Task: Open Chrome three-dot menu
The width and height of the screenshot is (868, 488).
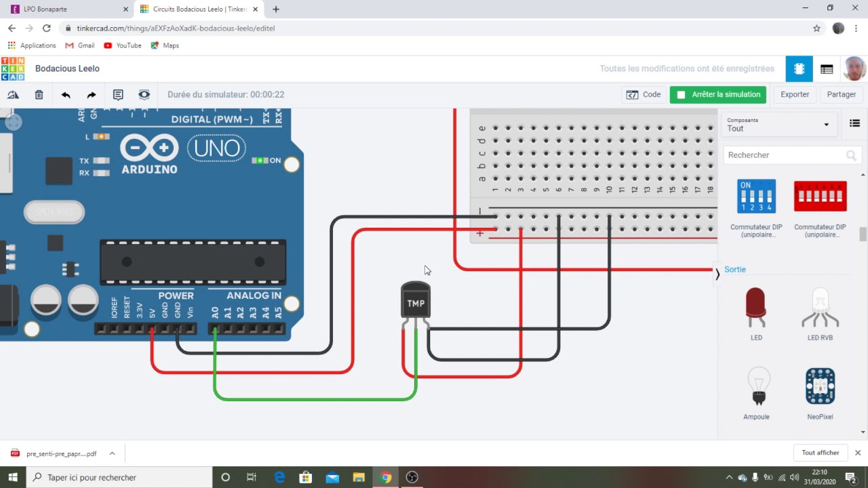Action: 857,28
